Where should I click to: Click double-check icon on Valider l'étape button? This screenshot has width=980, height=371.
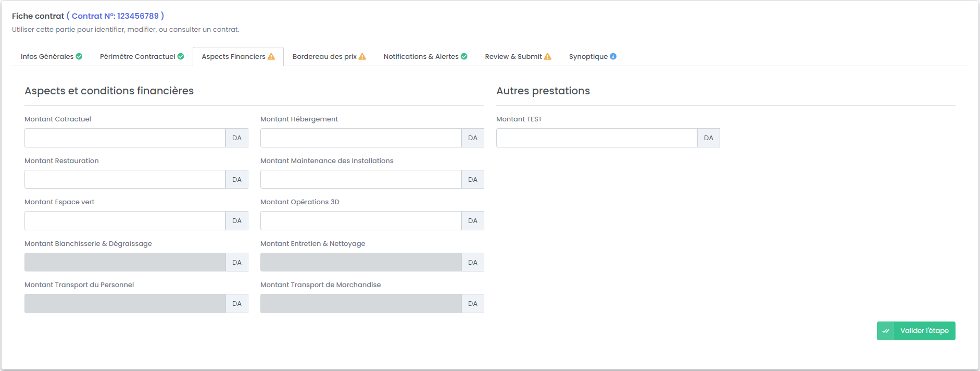pyautogui.click(x=886, y=331)
